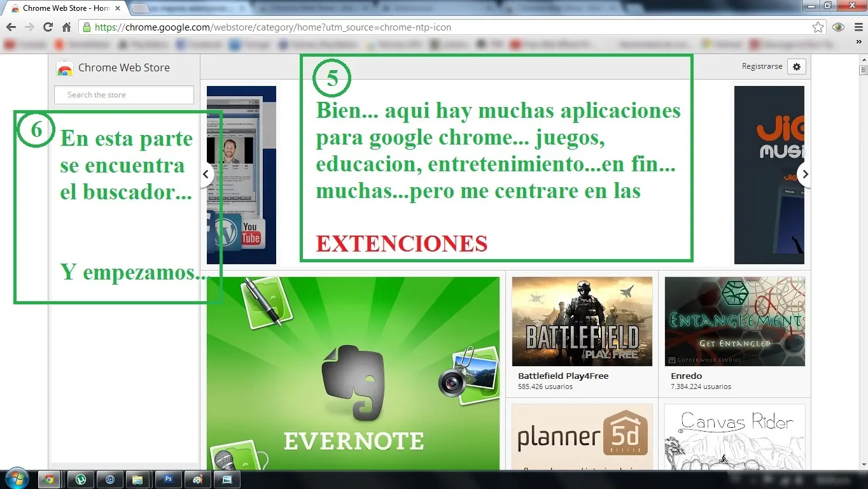This screenshot has width=868, height=489.
Task: Click the browser forward arrow
Action: pyautogui.click(x=29, y=27)
